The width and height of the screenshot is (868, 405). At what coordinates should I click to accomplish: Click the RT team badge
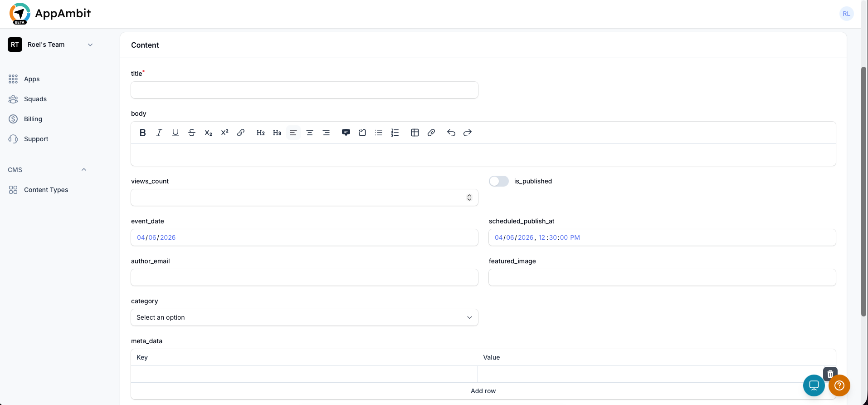click(15, 44)
